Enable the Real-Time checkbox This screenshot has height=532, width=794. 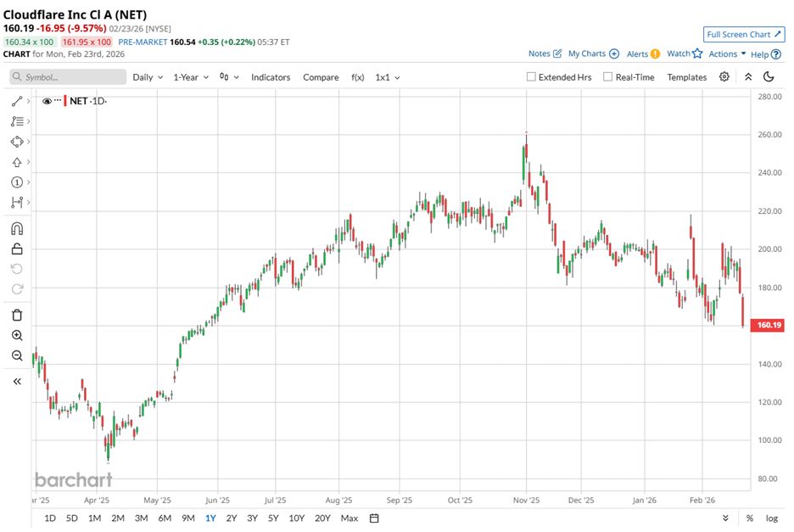coord(608,77)
